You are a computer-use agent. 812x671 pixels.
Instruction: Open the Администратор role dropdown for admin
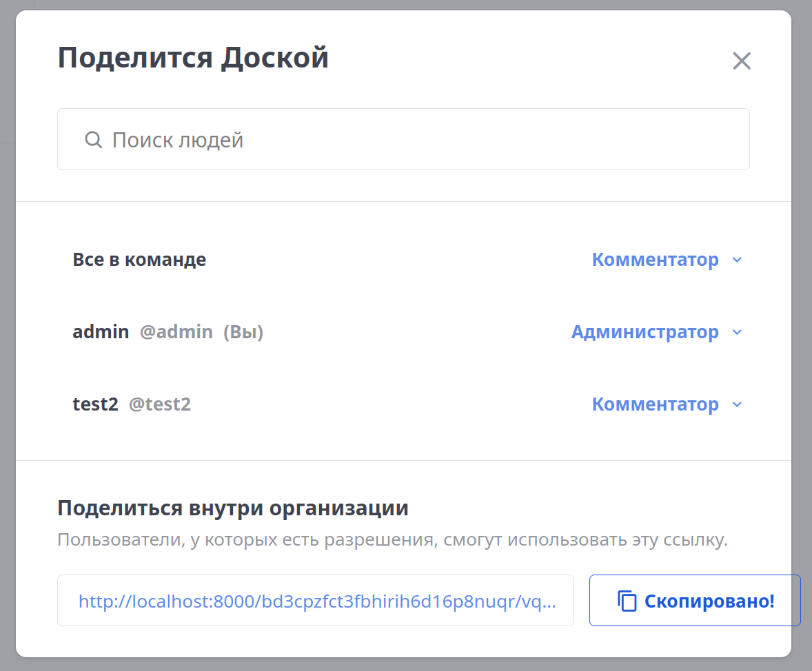pos(645,332)
